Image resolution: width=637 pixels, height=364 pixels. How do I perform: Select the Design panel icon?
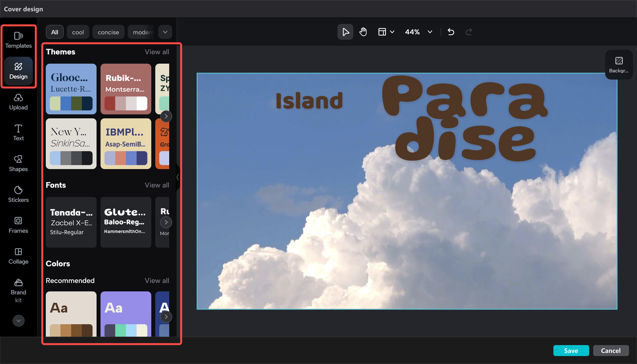tap(18, 71)
